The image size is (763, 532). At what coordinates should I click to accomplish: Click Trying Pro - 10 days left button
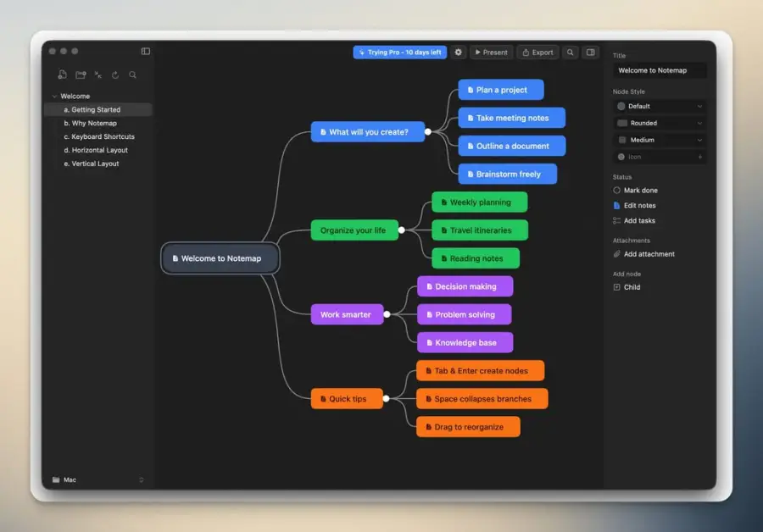(x=399, y=52)
